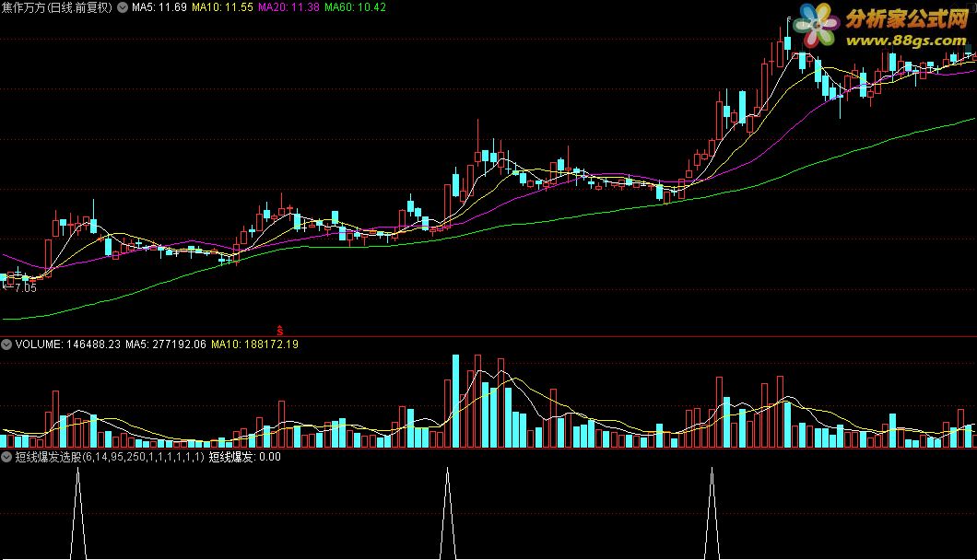977x560 pixels.
Task: Click the third 短线爆发 signal spike
Action: (x=712, y=514)
